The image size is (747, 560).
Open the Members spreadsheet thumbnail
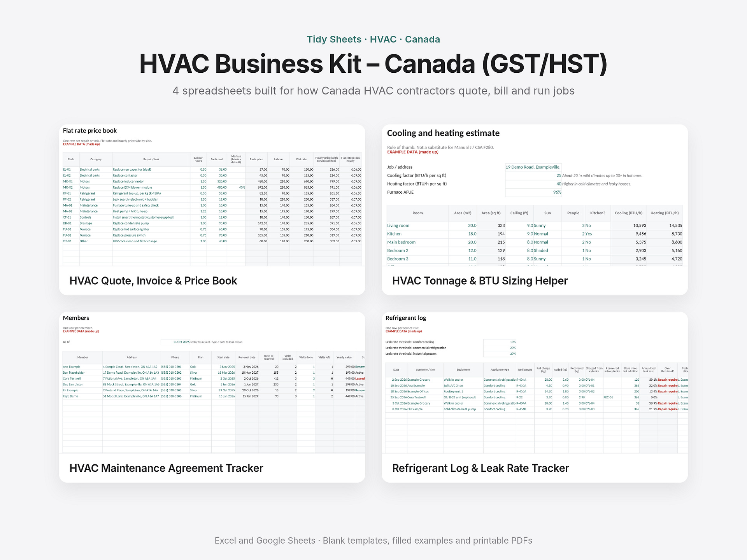click(x=212, y=383)
